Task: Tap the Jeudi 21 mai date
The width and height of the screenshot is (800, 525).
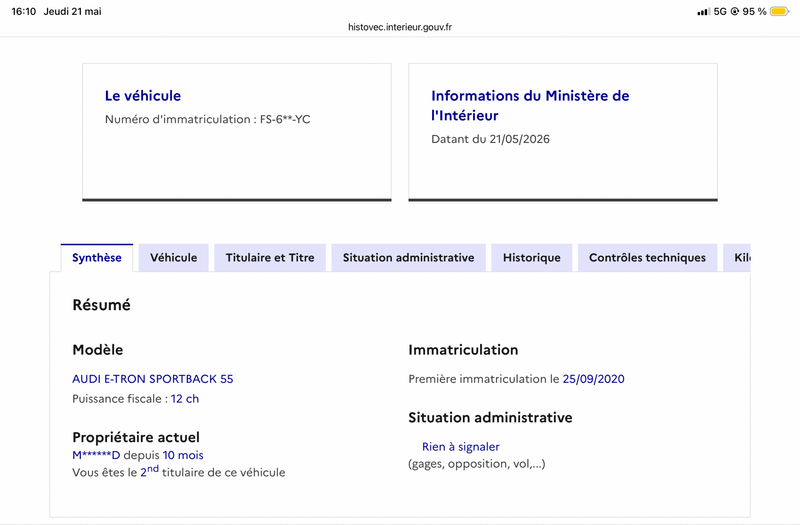Action: click(72, 11)
